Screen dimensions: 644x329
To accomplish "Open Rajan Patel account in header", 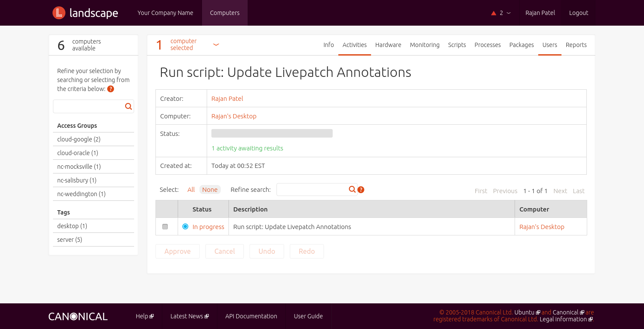I will point(540,13).
